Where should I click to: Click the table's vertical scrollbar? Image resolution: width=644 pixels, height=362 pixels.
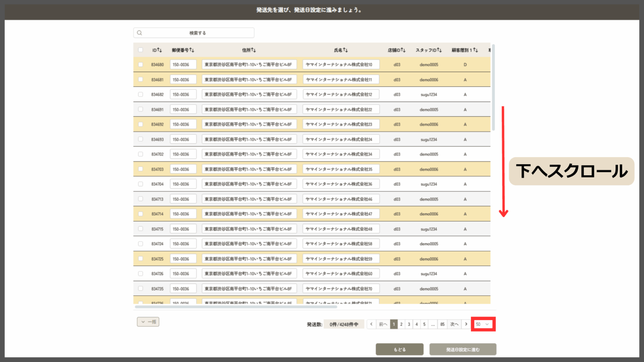point(493,88)
